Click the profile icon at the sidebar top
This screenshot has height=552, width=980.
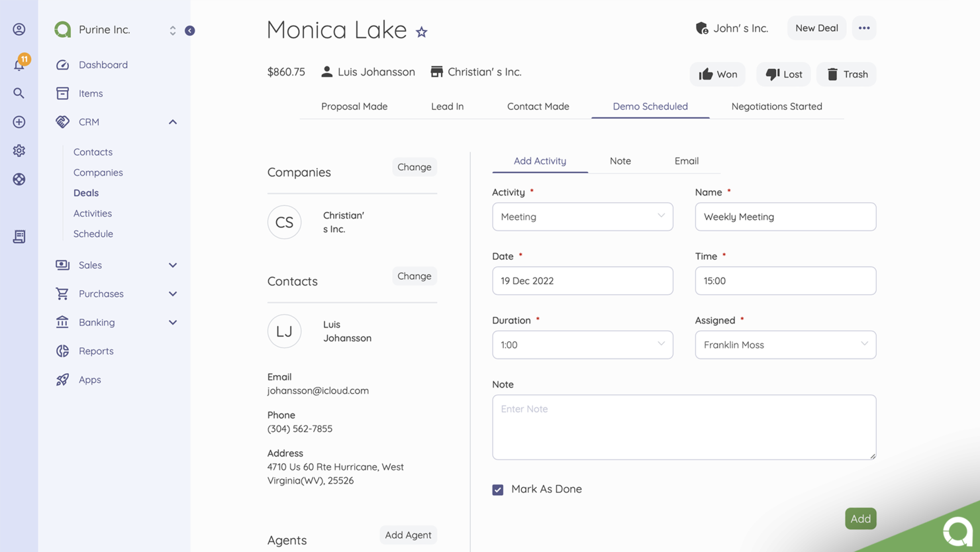click(x=19, y=29)
